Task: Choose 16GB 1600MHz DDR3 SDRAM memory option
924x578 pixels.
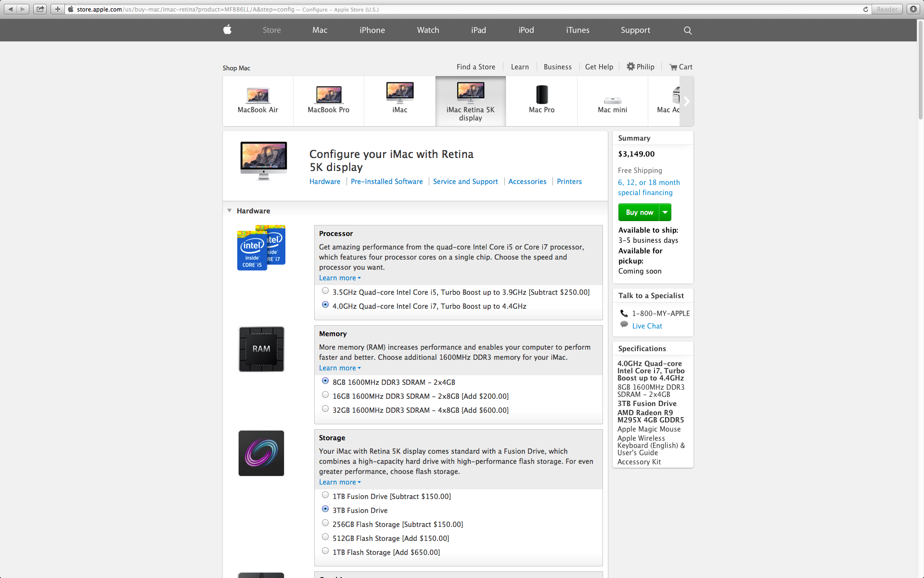Action: pos(325,395)
